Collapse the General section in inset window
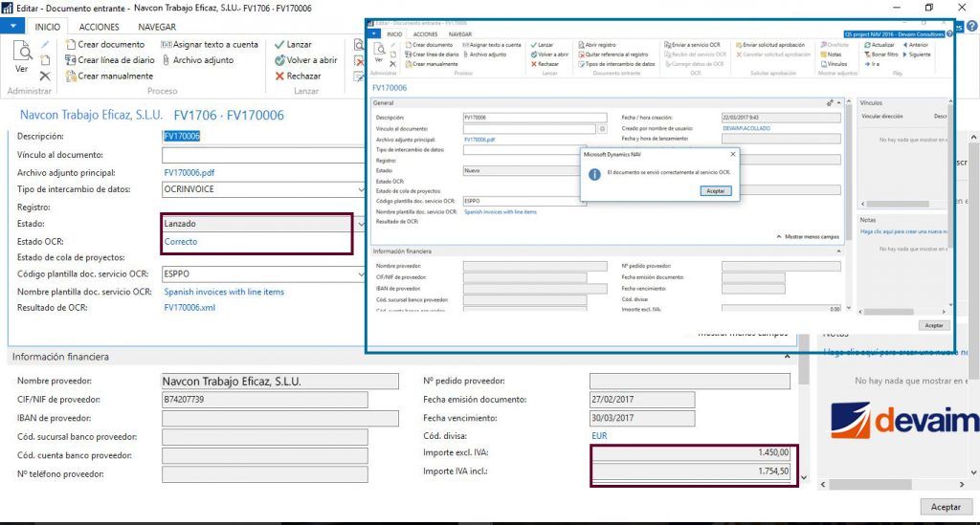The width and height of the screenshot is (980, 525). pos(838,102)
